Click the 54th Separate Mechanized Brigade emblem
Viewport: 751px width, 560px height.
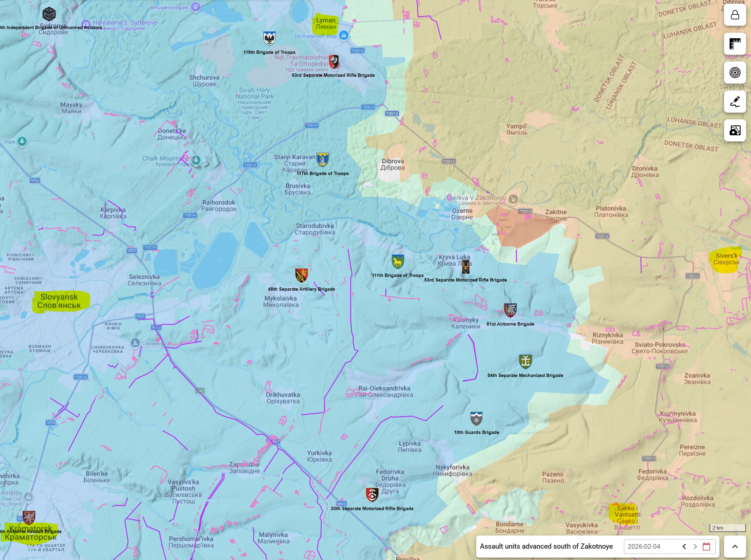click(525, 362)
